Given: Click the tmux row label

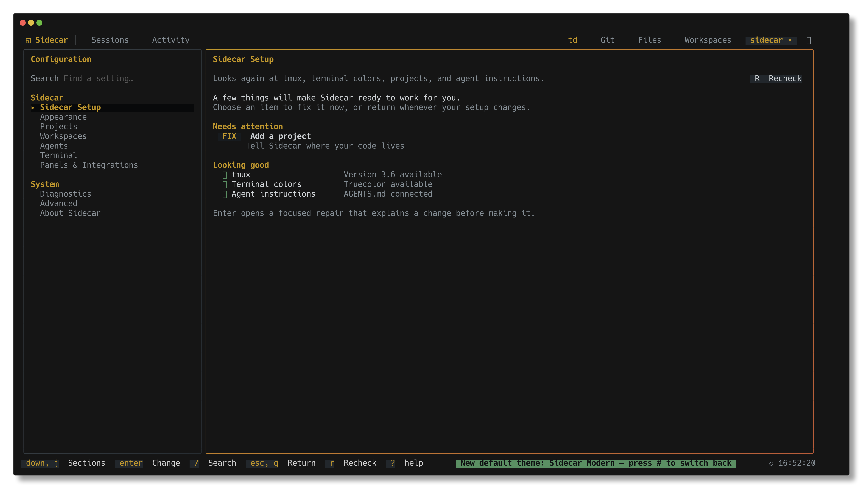Looking at the screenshot, I should tap(241, 175).
